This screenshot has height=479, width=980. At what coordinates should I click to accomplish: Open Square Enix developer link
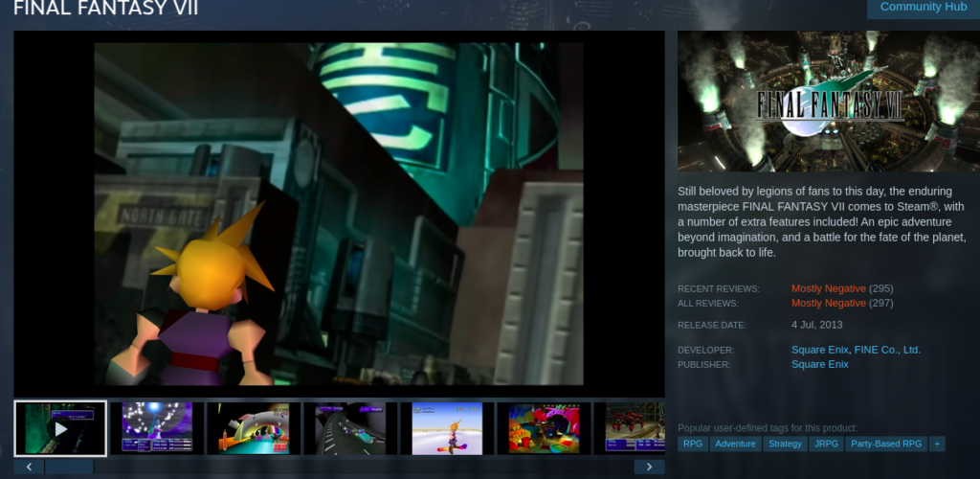[x=820, y=350]
